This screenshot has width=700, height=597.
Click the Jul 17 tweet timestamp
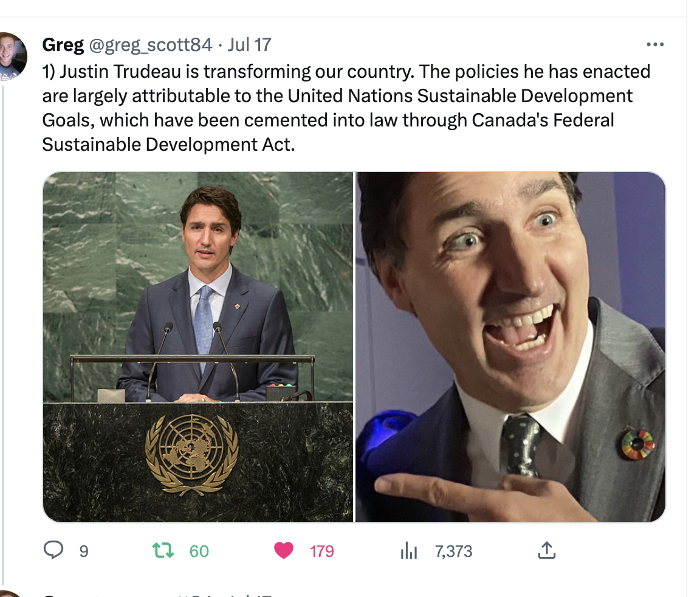tap(249, 44)
